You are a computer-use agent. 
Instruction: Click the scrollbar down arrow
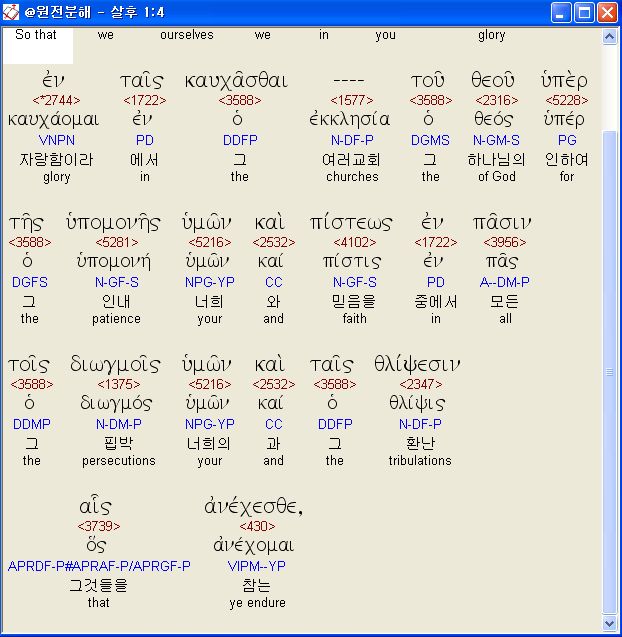click(609, 623)
